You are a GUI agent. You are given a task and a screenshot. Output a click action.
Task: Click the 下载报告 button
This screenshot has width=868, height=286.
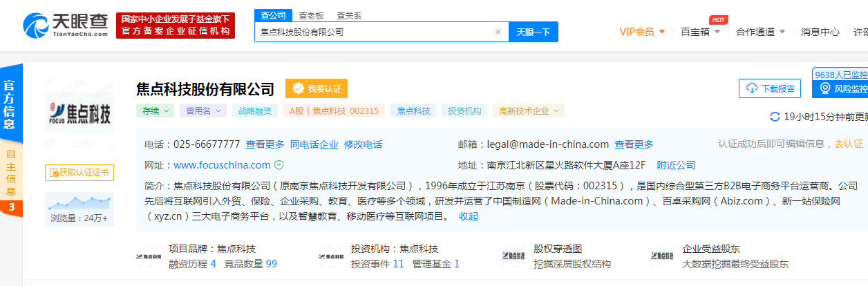pyautogui.click(x=769, y=88)
